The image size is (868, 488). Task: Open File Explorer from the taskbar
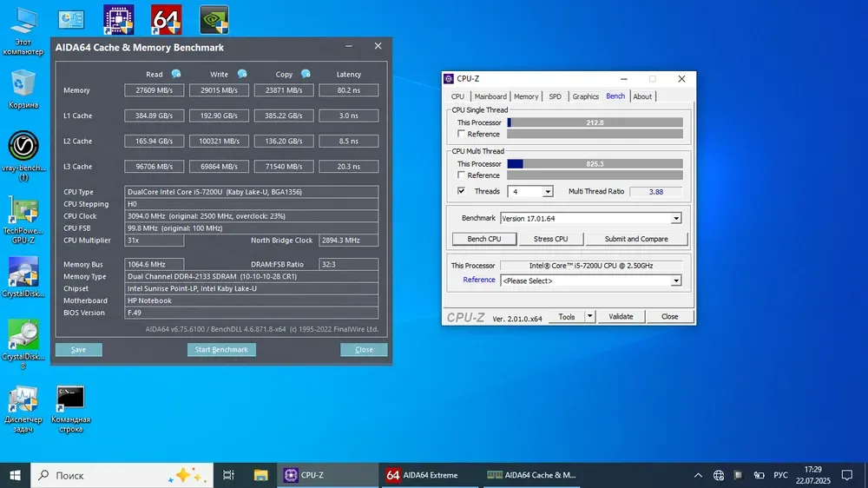click(260, 475)
